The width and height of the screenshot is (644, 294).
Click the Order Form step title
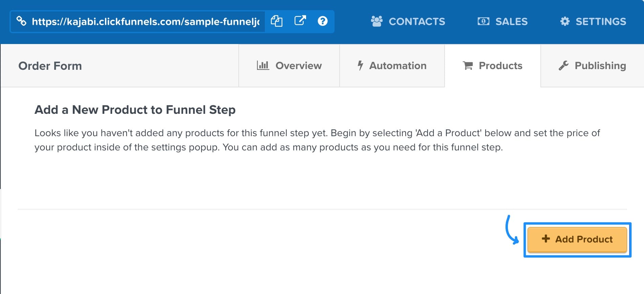pyautogui.click(x=50, y=66)
